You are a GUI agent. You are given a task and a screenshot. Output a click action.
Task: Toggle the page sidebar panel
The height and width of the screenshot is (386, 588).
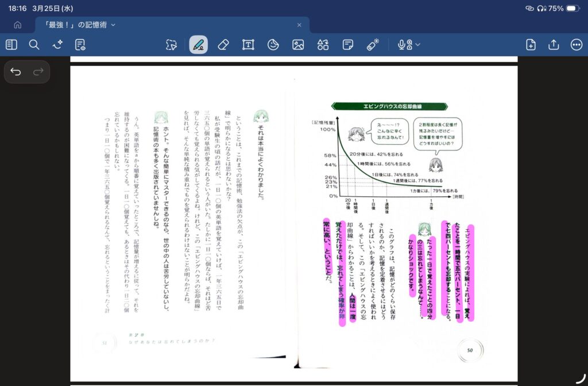[11, 45]
